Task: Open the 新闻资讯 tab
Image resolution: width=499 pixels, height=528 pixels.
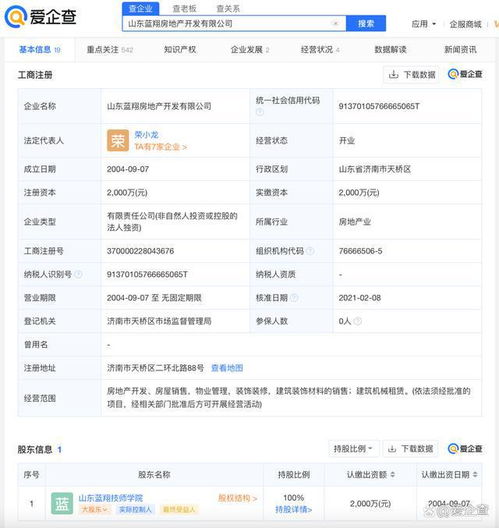Action: (460, 50)
